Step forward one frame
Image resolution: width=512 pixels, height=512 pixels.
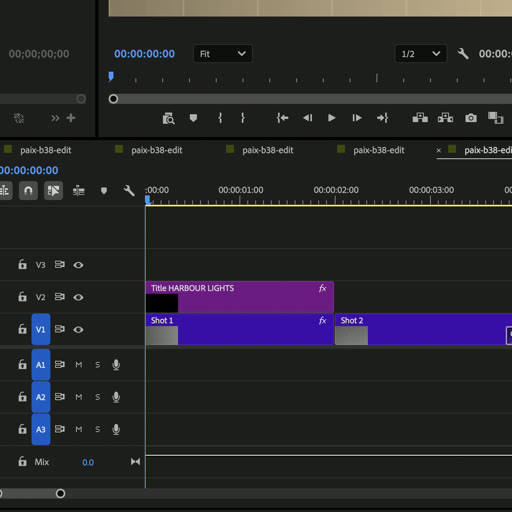click(x=357, y=118)
